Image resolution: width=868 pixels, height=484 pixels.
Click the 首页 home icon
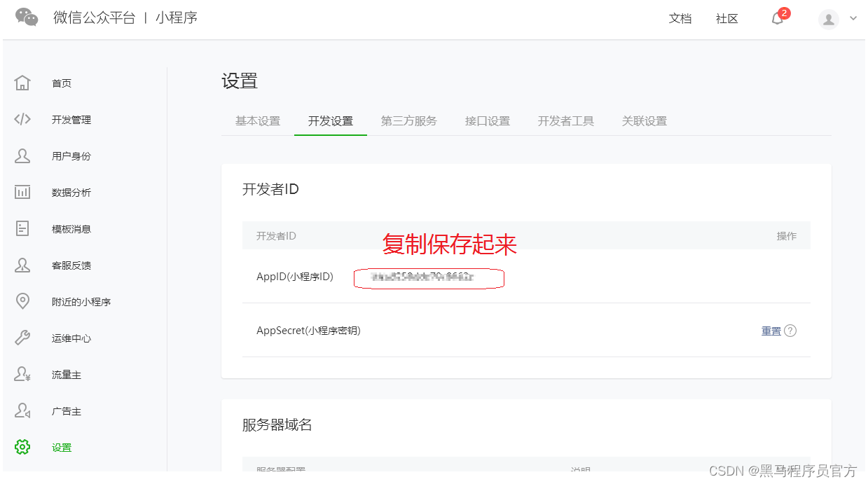(22, 83)
